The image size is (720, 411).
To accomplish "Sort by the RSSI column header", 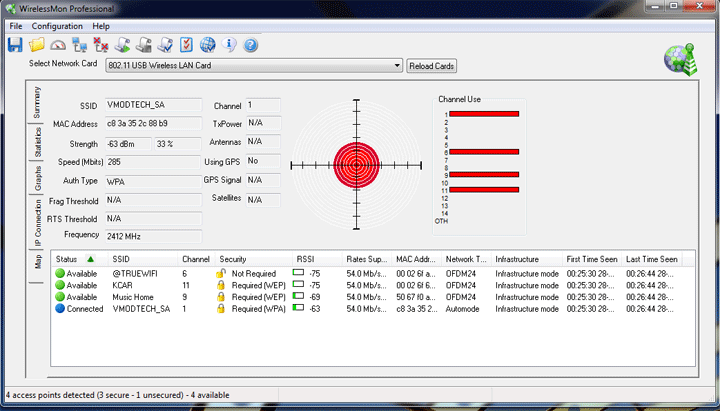I will click(x=317, y=259).
